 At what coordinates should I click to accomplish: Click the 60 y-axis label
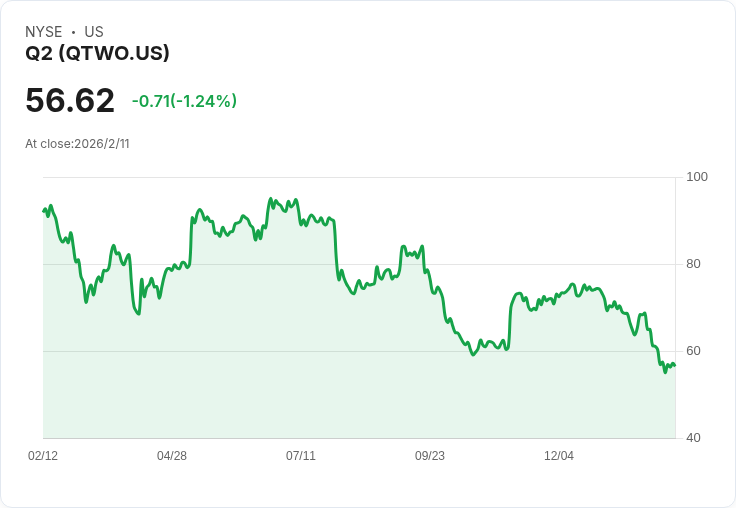694,351
